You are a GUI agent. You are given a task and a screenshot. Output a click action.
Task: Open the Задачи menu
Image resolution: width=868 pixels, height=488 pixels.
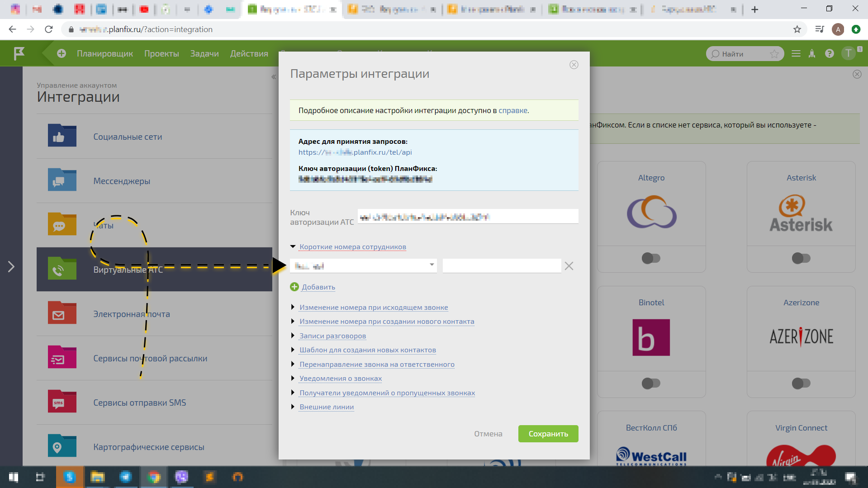pyautogui.click(x=204, y=54)
